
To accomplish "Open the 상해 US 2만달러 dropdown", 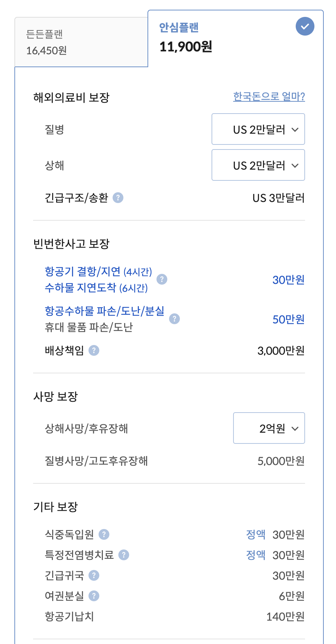I will [x=258, y=165].
